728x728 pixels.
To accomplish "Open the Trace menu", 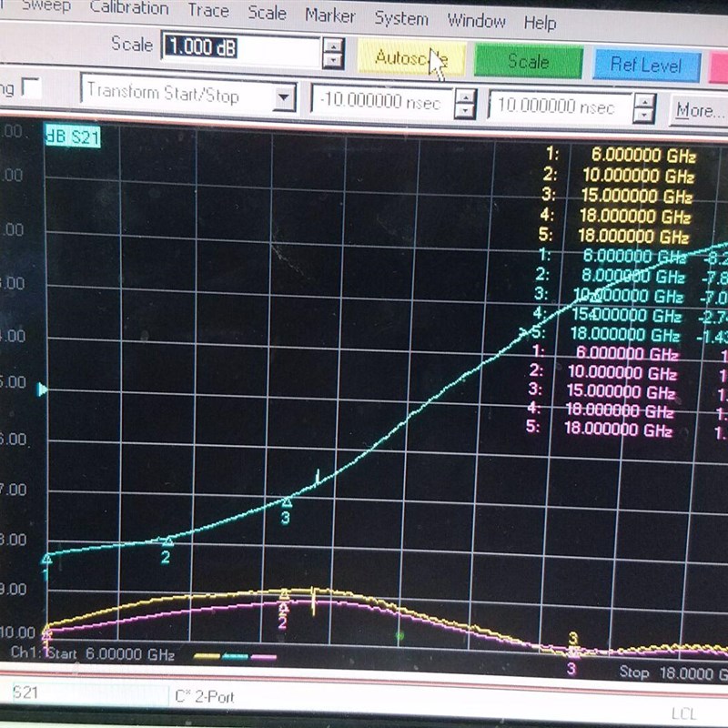I will tap(208, 11).
